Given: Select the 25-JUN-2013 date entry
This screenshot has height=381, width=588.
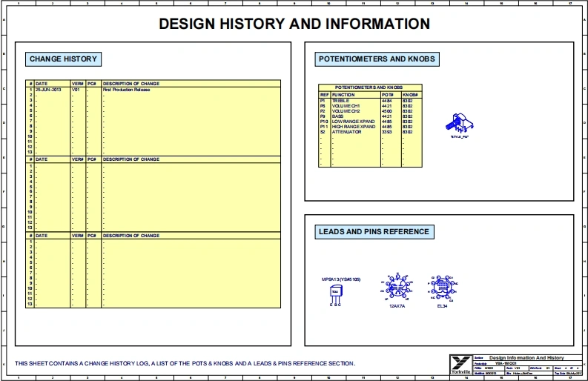Looking at the screenshot, I should click(x=48, y=90).
